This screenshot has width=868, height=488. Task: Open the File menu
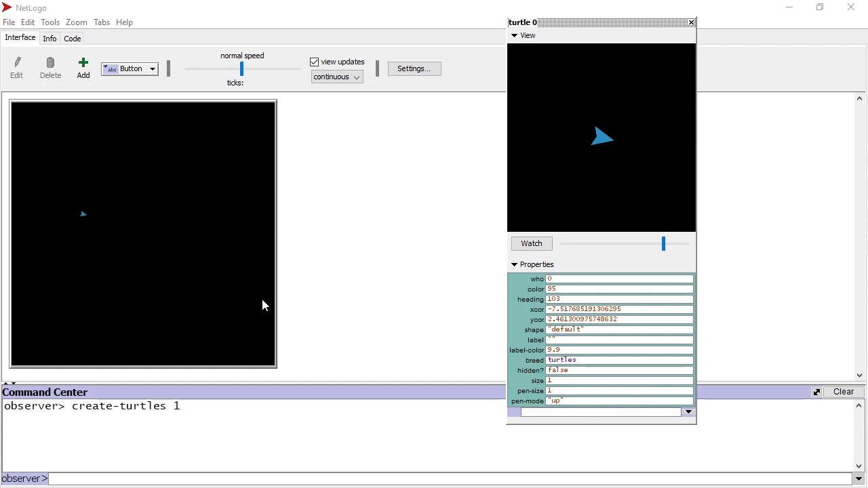(9, 22)
